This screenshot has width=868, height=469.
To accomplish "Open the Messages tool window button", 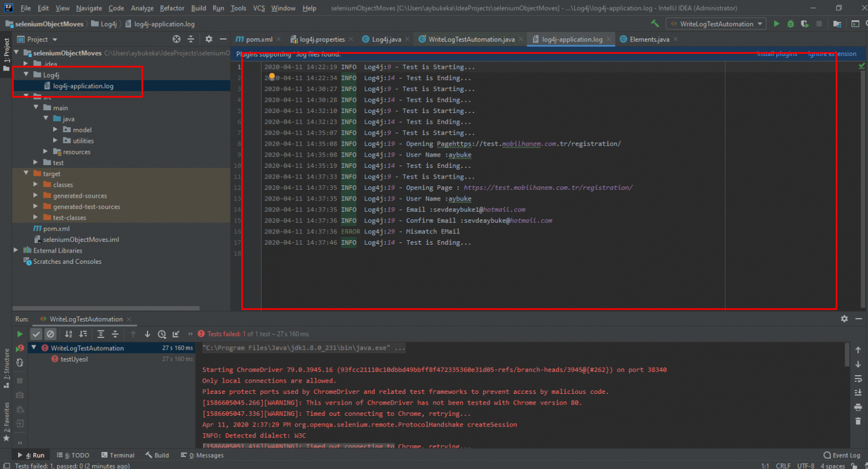I will 202,455.
